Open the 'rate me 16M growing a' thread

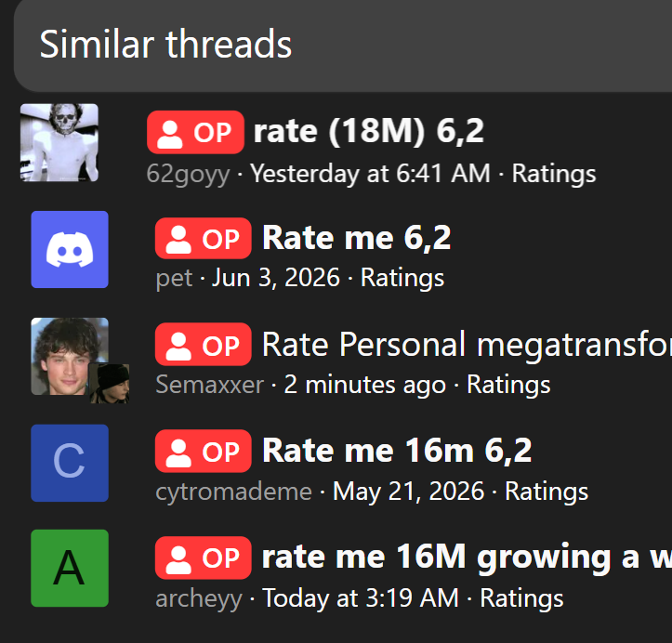467,557
